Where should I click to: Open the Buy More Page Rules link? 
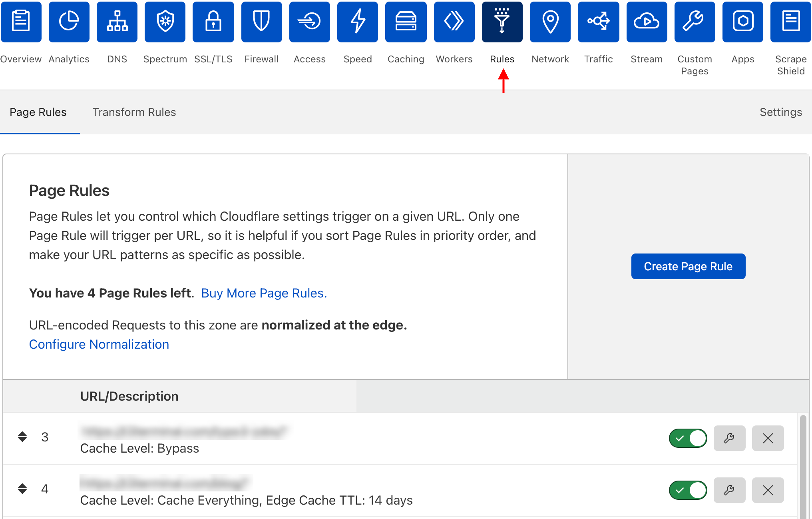point(264,293)
